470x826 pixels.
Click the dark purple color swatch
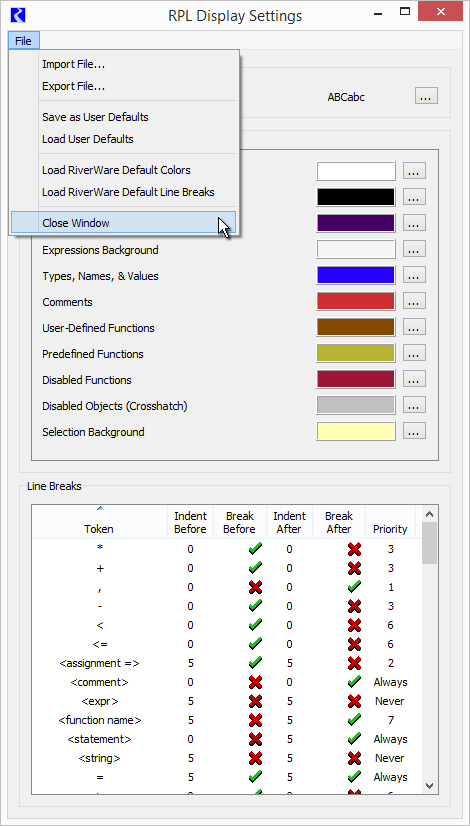[356, 223]
